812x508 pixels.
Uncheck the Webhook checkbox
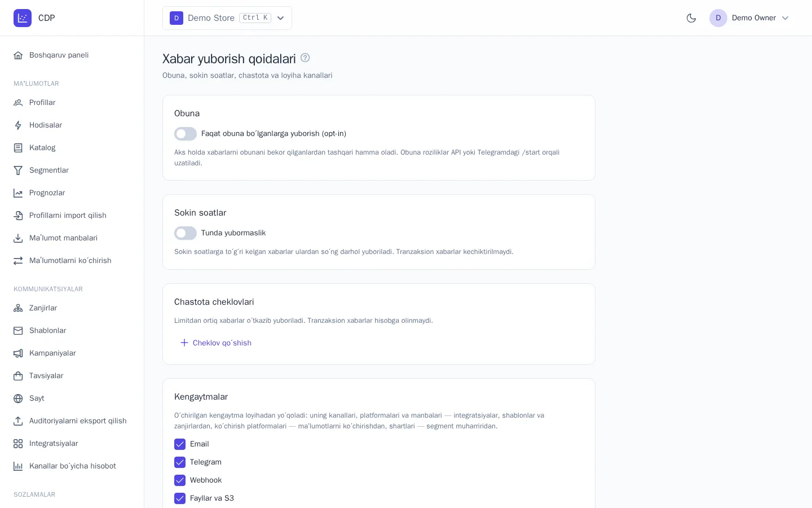point(180,480)
